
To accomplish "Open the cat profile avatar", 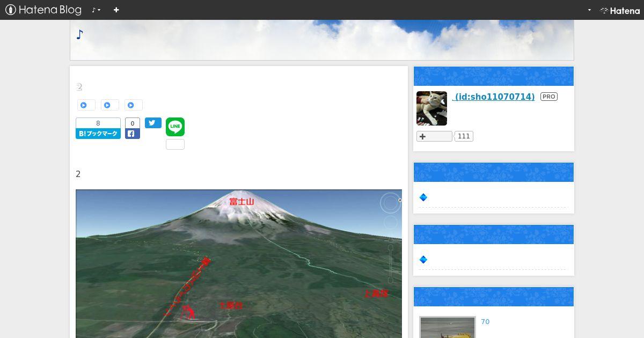I will tap(431, 108).
